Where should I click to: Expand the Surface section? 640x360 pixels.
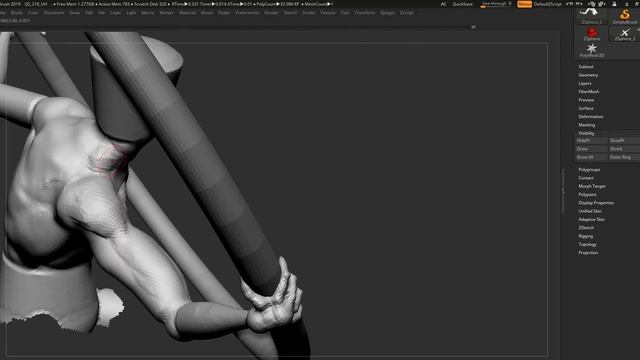point(586,108)
